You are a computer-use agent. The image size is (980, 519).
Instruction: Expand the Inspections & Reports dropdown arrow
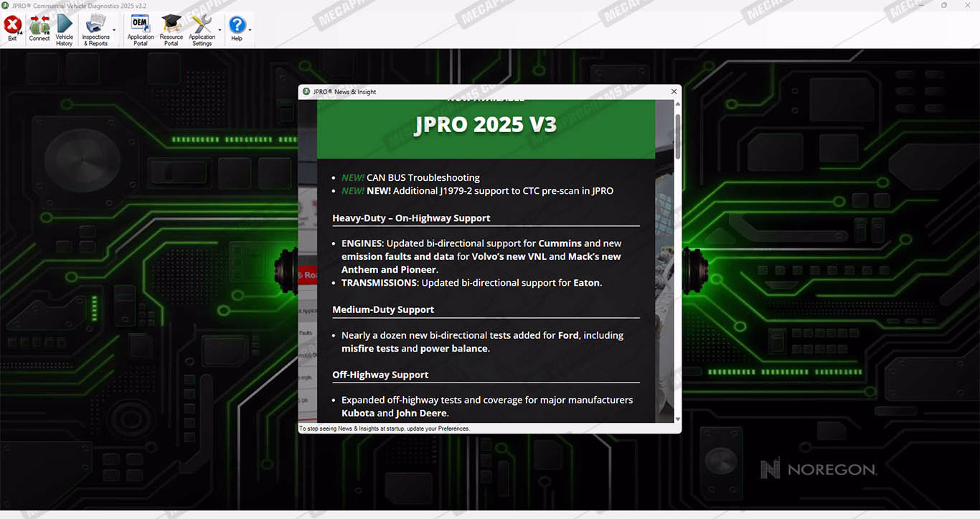coord(114,30)
